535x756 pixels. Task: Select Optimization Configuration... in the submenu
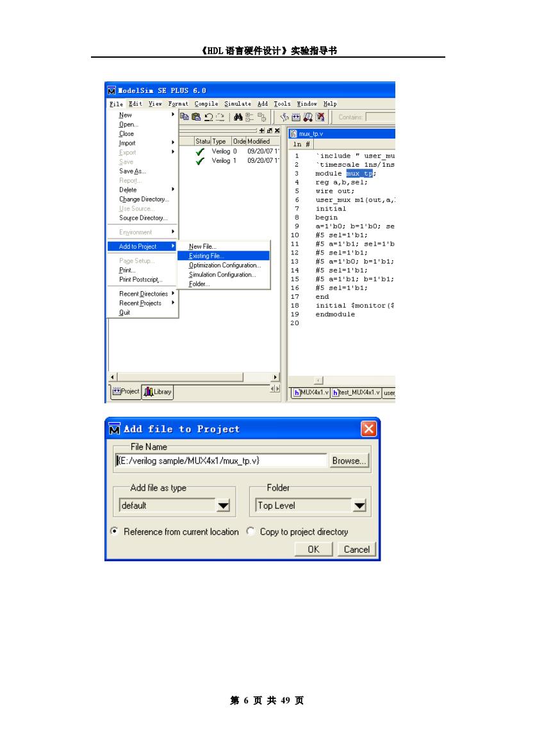pos(224,265)
